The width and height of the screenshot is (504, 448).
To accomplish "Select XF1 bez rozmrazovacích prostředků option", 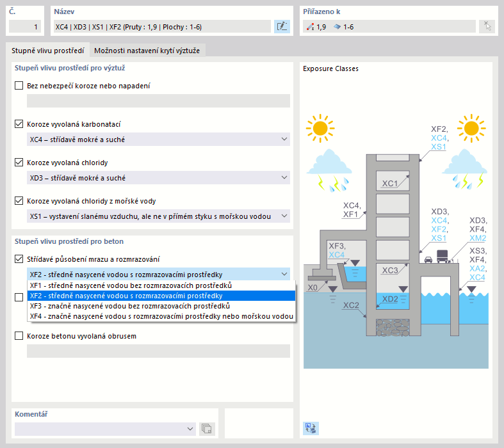I will (161, 285).
